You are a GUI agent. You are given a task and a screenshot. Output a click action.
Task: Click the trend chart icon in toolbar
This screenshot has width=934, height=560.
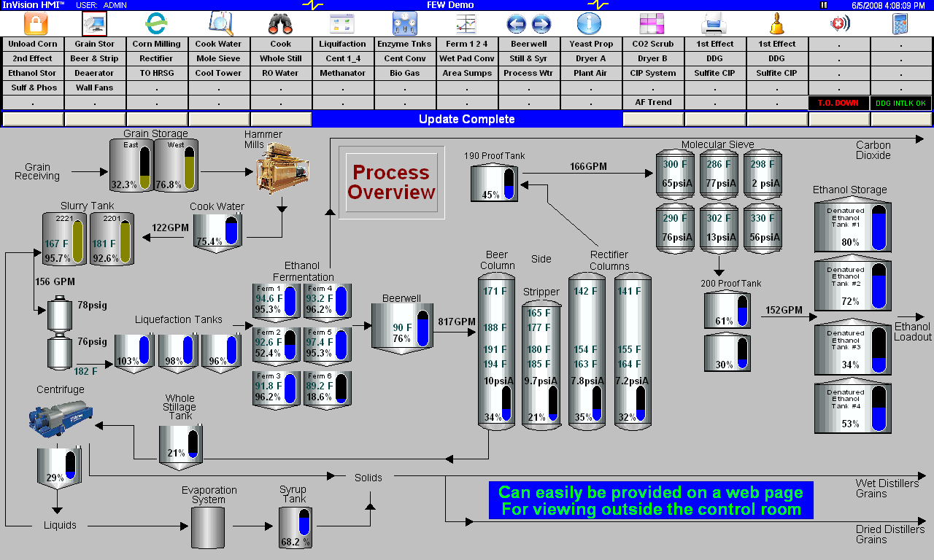[x=466, y=24]
